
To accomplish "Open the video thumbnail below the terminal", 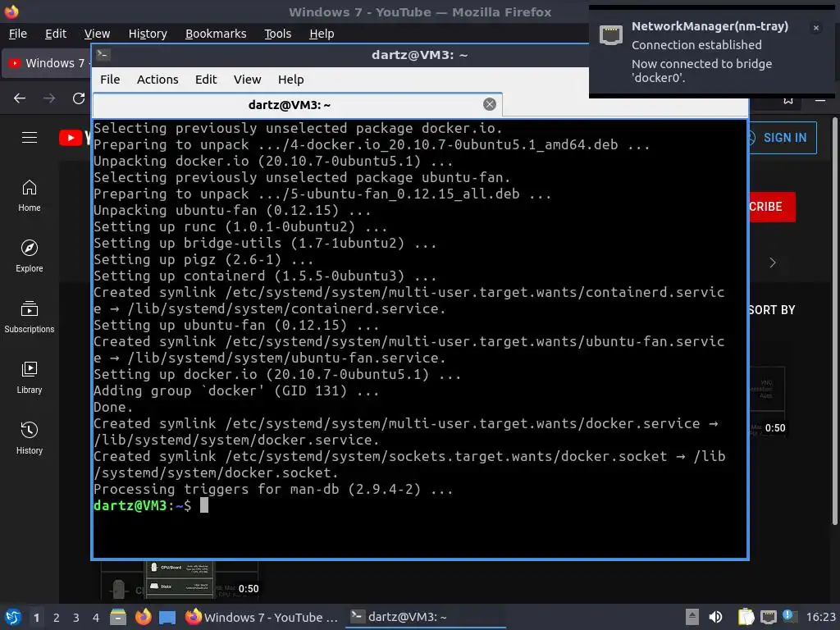I will click(x=180, y=580).
